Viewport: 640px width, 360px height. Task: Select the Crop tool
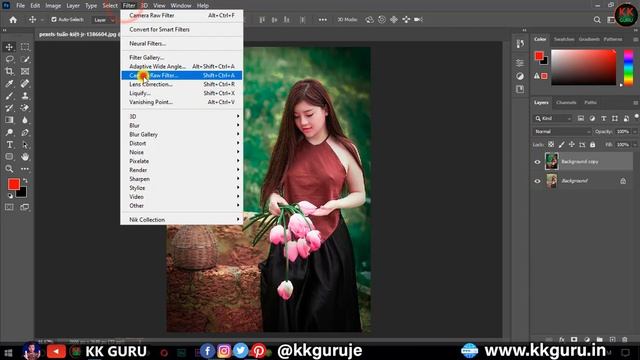point(9,71)
